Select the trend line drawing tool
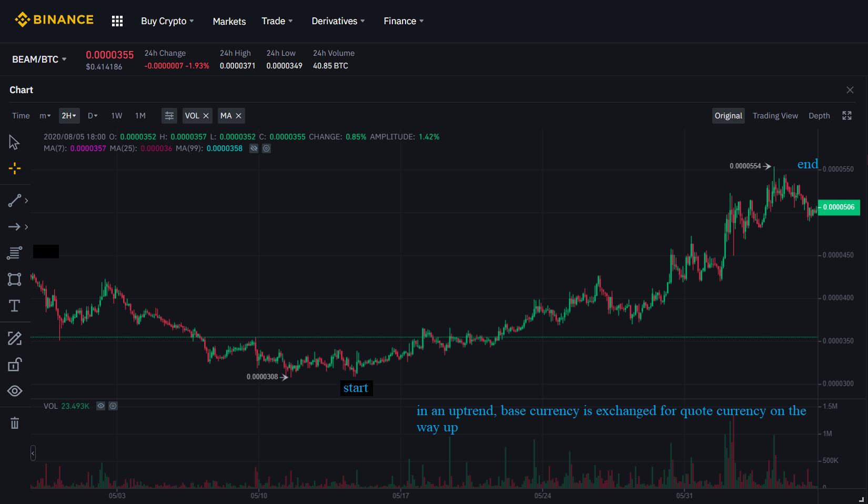The height and width of the screenshot is (504, 868). tap(14, 200)
